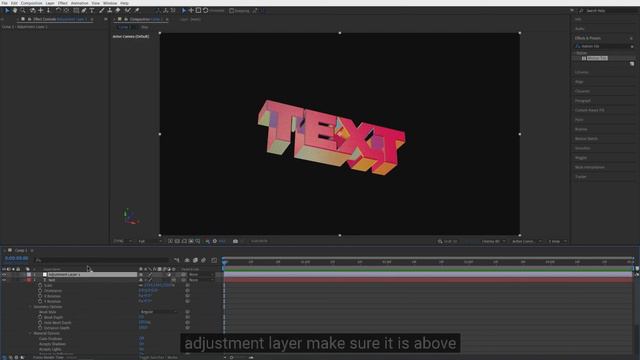Click the snapshot camera icon in viewer
This screenshot has height=360, width=640.
(235, 241)
